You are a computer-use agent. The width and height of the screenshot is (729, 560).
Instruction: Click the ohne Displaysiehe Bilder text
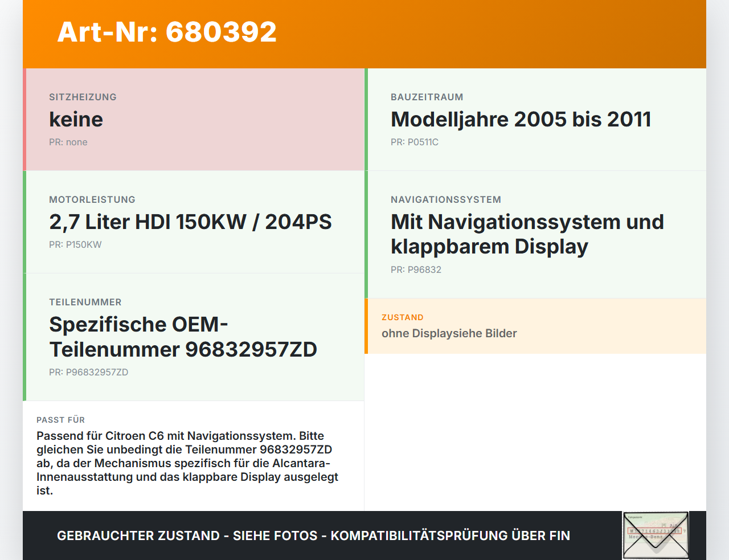click(x=449, y=333)
